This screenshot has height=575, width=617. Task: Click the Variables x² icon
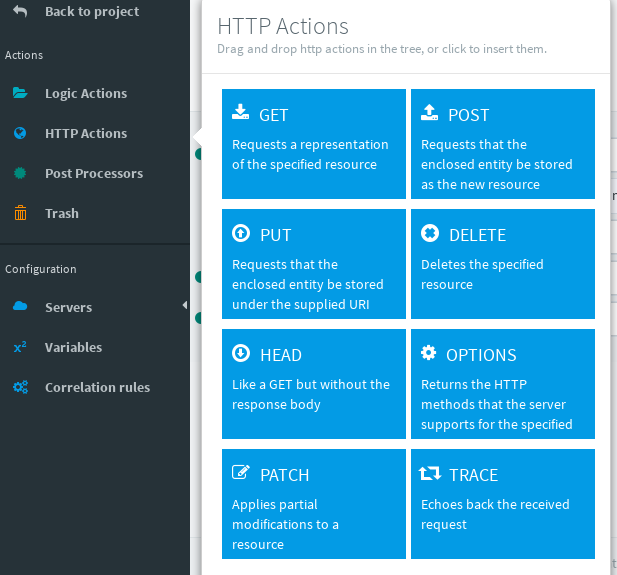coord(20,347)
